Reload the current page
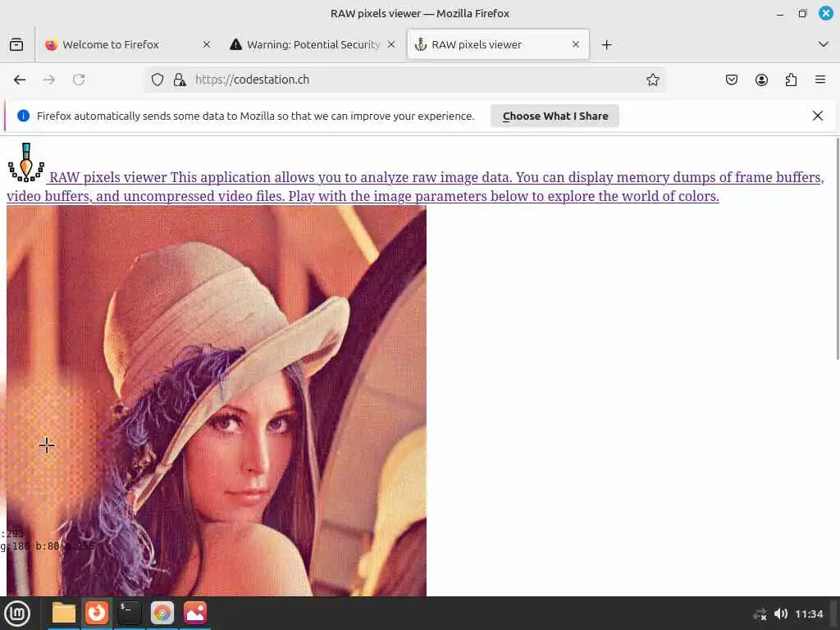This screenshot has height=630, width=840. [x=79, y=80]
